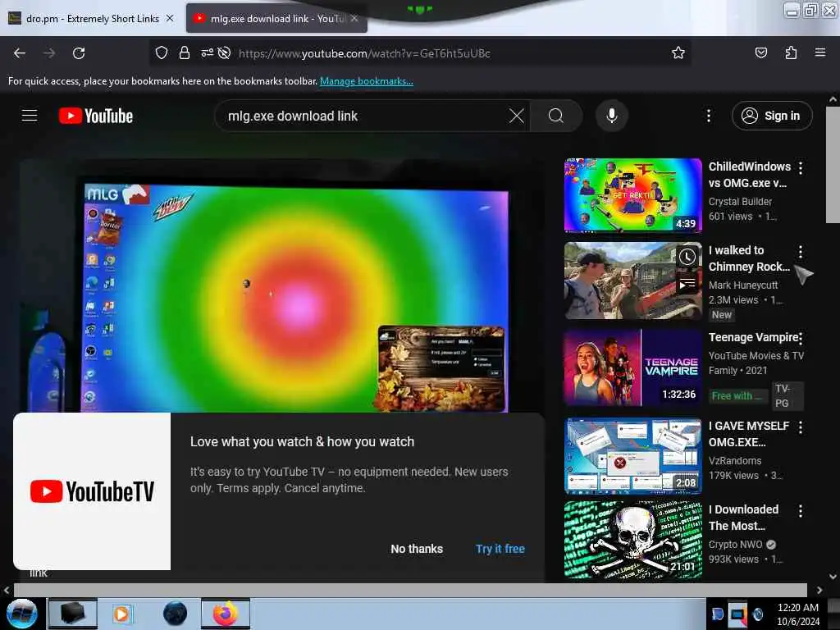Open the YouTube guide hamburger menu

click(30, 115)
